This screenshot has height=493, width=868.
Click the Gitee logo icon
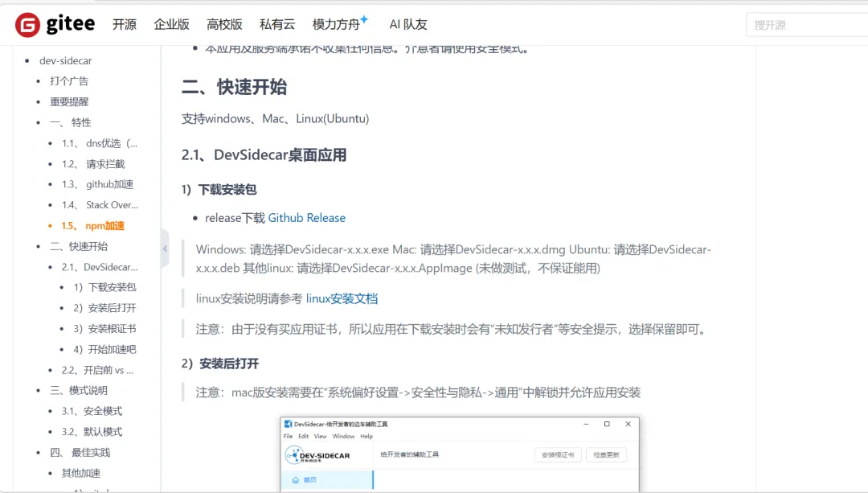point(27,25)
